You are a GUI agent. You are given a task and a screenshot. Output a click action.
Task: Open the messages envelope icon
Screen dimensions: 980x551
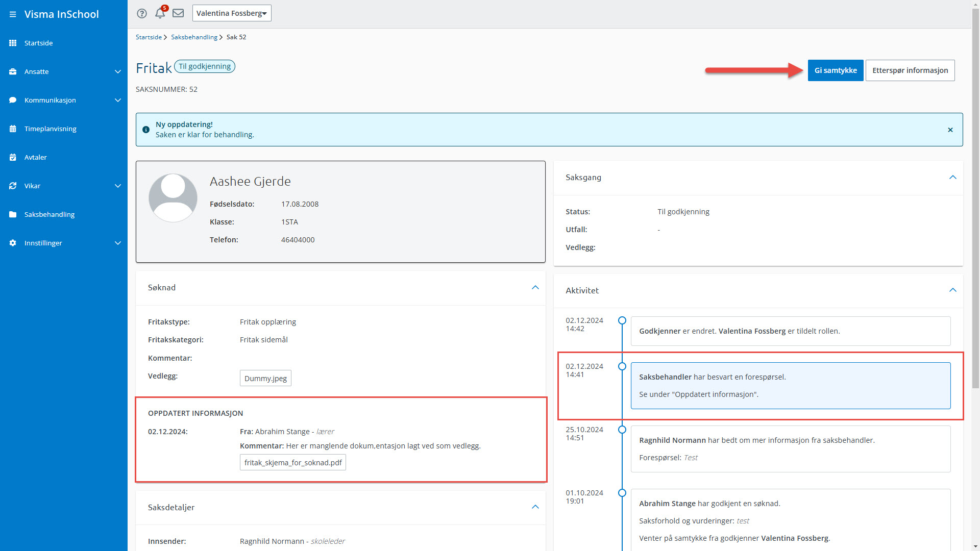[x=178, y=13]
